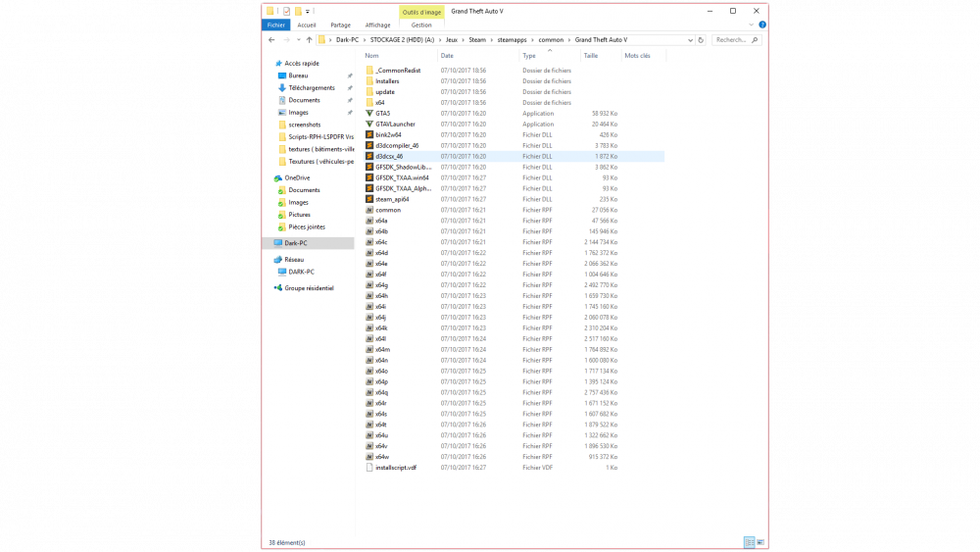The height and width of the screenshot is (552, 980).
Task: Click Dark-PC in the address breadcrumb
Action: (347, 40)
